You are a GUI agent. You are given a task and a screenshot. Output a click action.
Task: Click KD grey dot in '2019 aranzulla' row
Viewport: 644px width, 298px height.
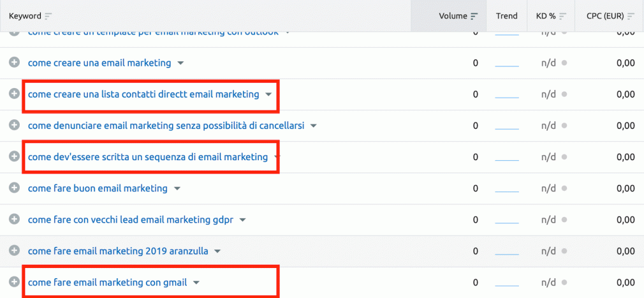click(564, 251)
